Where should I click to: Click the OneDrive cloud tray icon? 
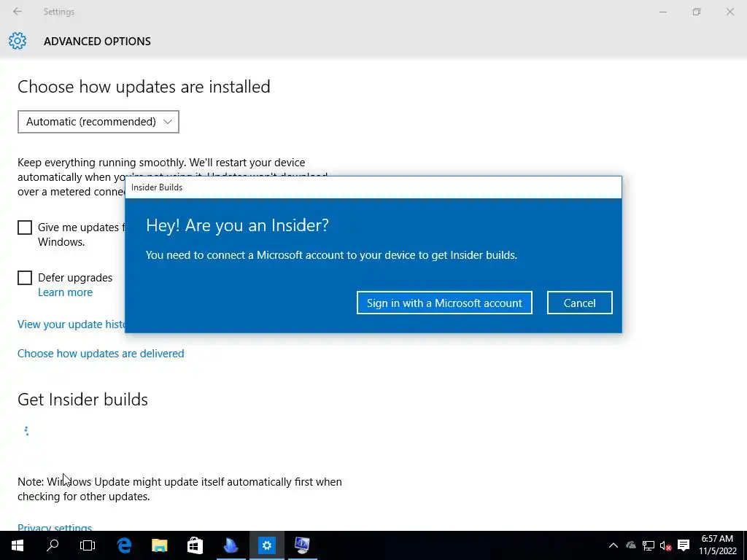coord(631,545)
